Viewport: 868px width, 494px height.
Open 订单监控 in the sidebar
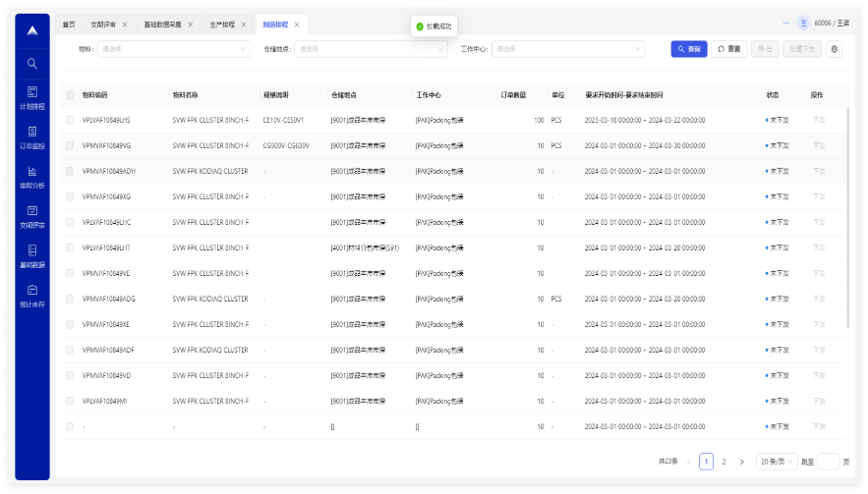click(32, 137)
